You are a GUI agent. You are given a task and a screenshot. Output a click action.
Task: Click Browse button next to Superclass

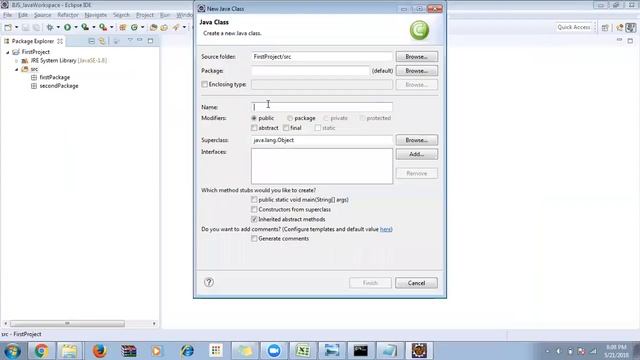416,140
